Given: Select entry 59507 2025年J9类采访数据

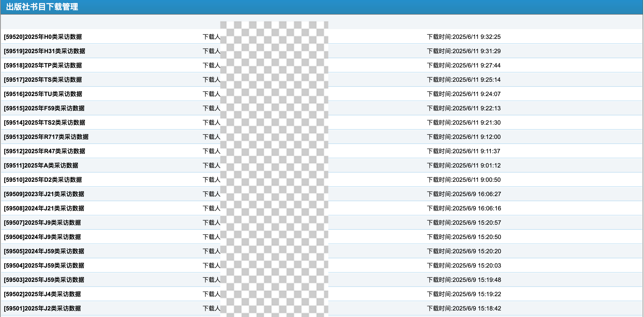Looking at the screenshot, I should [42, 223].
